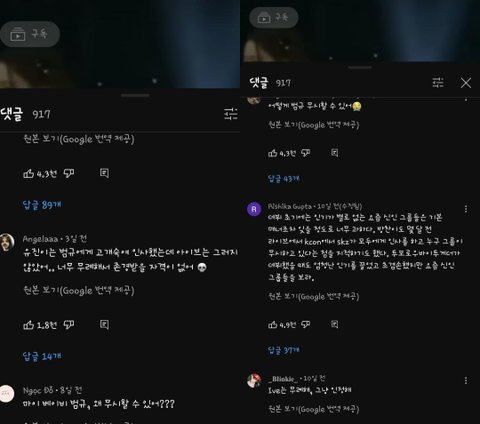Expand 답글 37개 replies
480x424 pixels.
284,350
